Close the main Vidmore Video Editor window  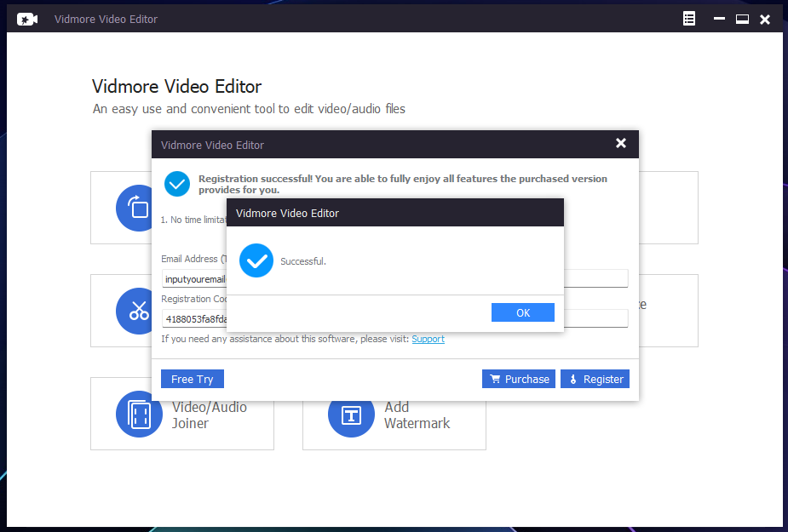coord(765,19)
